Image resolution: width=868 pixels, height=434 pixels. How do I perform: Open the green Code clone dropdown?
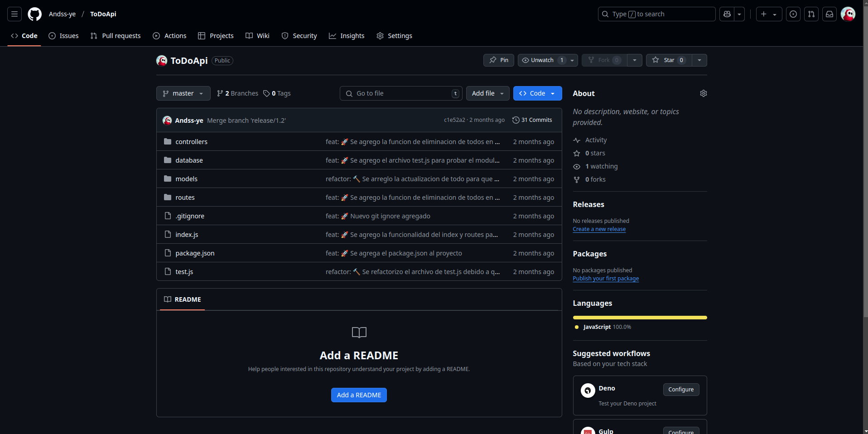pyautogui.click(x=537, y=93)
